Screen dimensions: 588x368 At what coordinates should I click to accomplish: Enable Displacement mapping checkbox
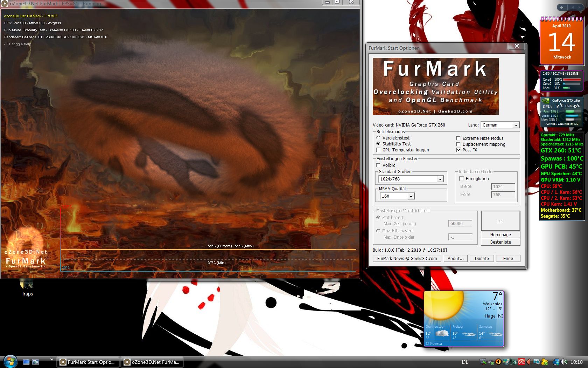(458, 144)
